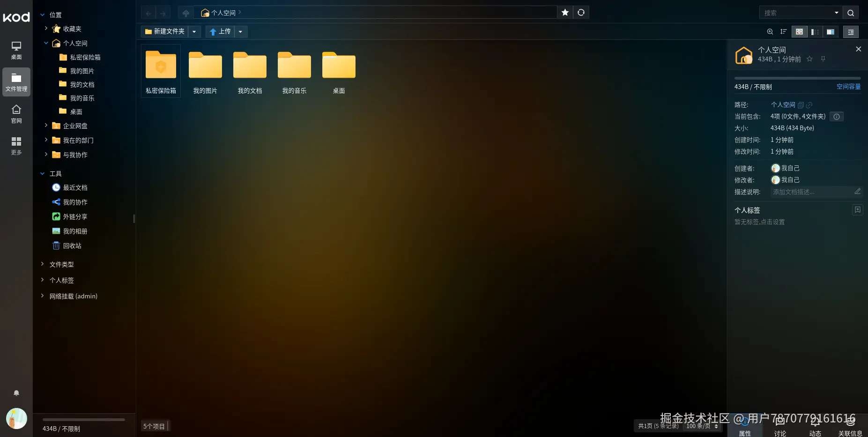Open the 新建文件夹 dropdown arrow

194,31
